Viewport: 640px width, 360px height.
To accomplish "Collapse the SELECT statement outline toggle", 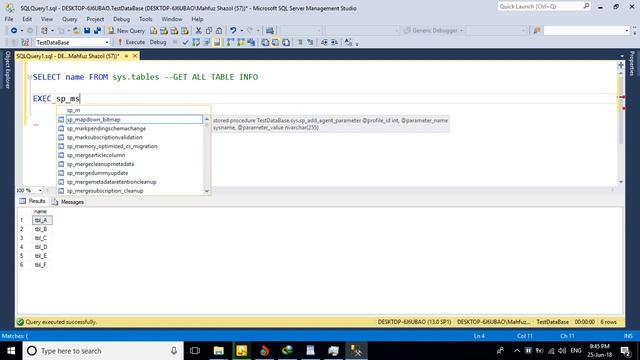I will coord(29,77).
